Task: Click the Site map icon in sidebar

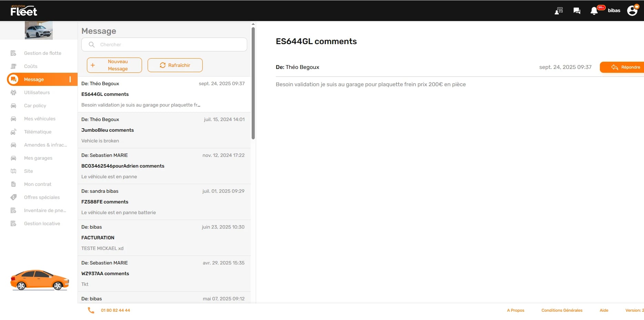Action: [x=13, y=171]
